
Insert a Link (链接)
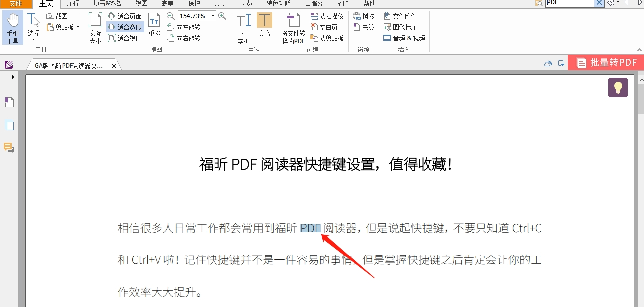[x=364, y=15]
